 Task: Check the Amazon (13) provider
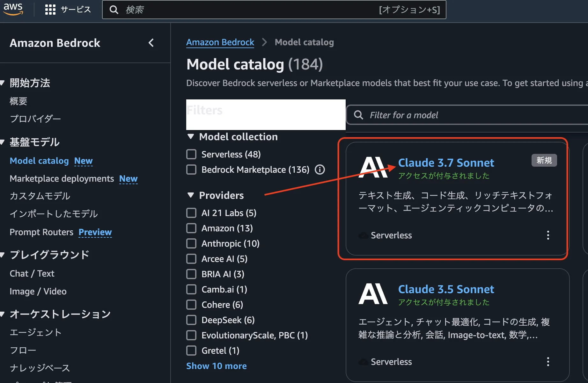(x=191, y=228)
